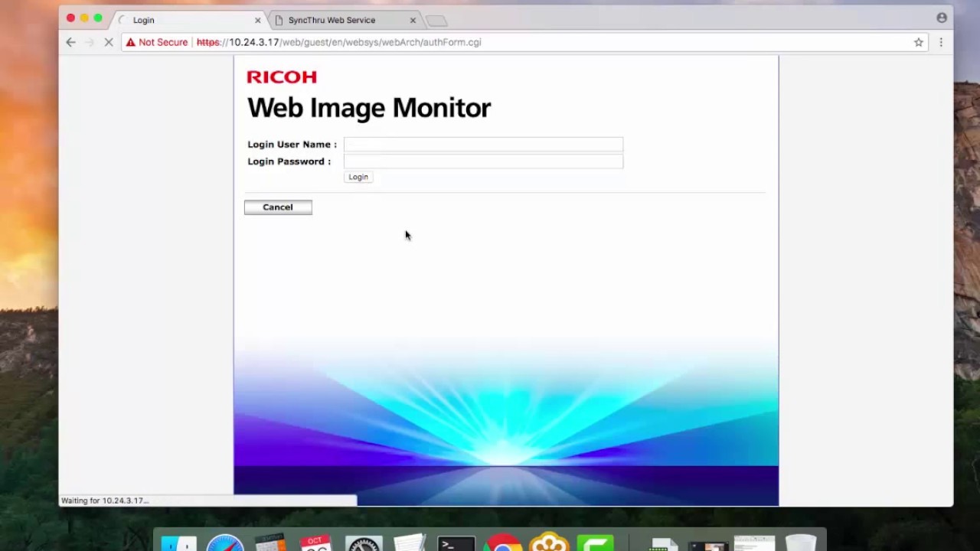Close the Login tab
The image size is (980, 551).
point(257,21)
